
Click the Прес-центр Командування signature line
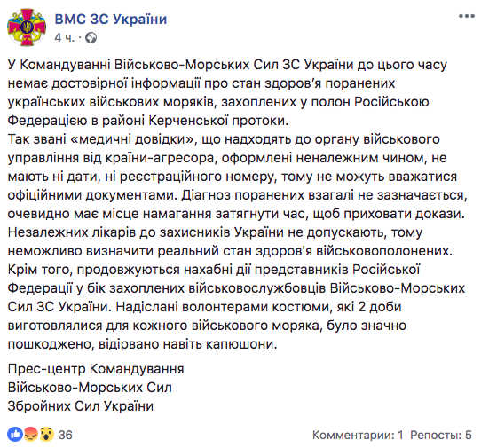pos(96,369)
